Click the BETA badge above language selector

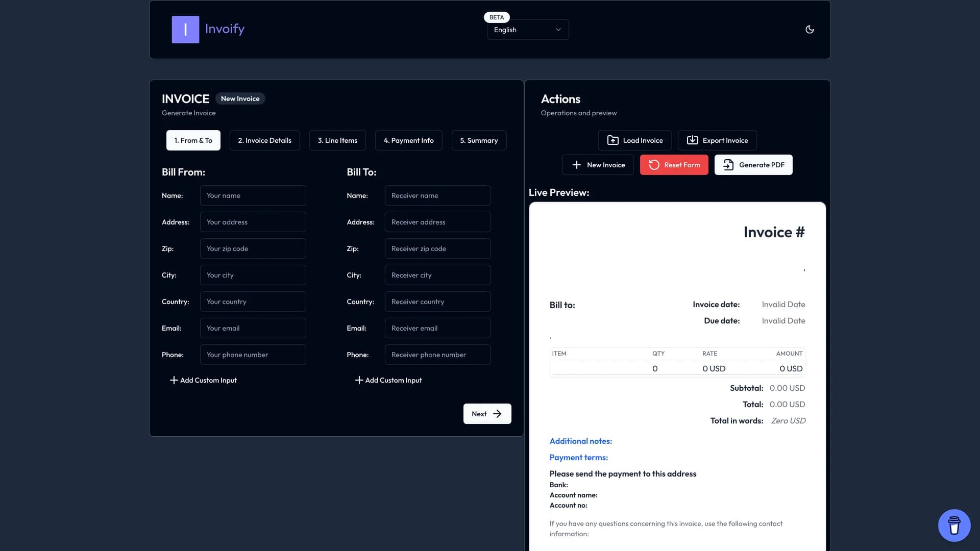pos(496,17)
